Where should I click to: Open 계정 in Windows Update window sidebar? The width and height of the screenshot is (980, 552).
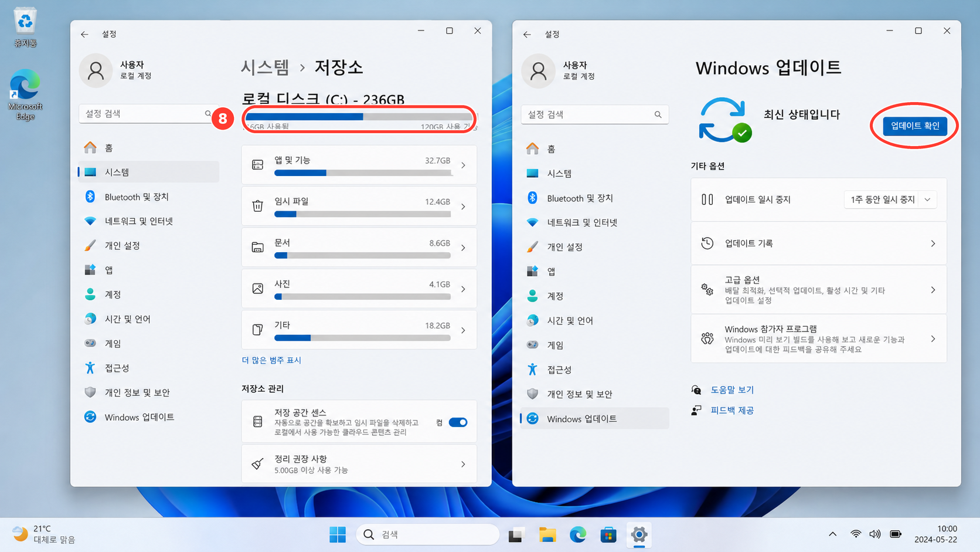pyautogui.click(x=594, y=296)
